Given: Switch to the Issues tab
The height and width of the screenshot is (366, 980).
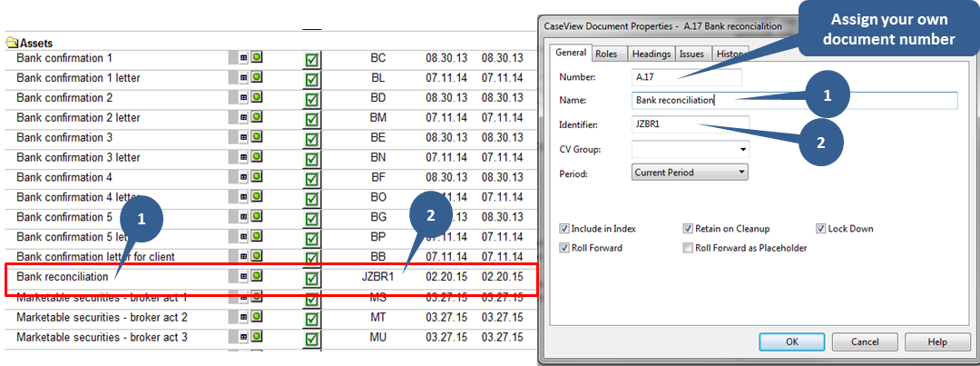Looking at the screenshot, I should point(691,54).
